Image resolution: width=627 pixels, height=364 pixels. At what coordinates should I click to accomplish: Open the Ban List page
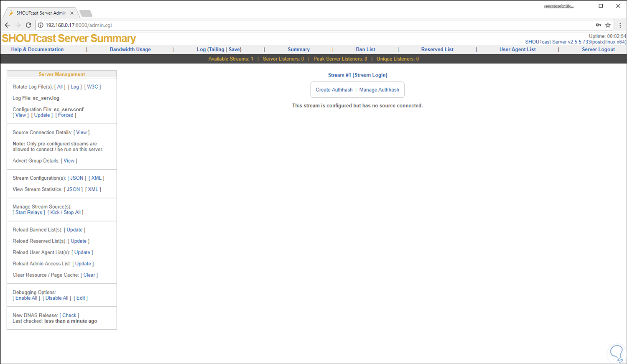pos(365,49)
